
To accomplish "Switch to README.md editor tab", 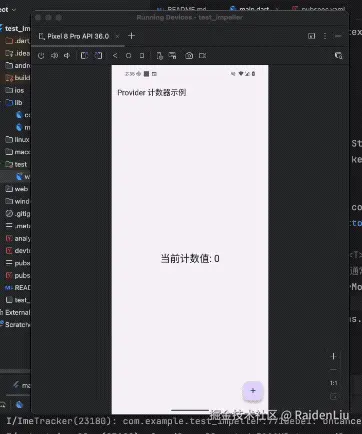I will pyautogui.click(x=182, y=9).
